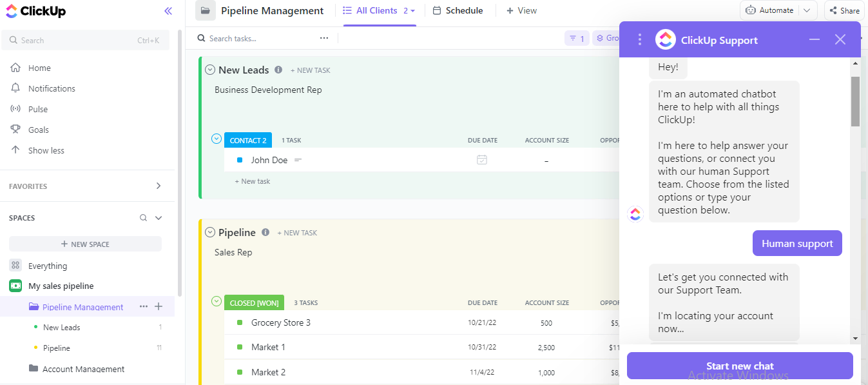This screenshot has width=868, height=385.
Task: Select Everything in Spaces
Action: pyautogui.click(x=48, y=266)
